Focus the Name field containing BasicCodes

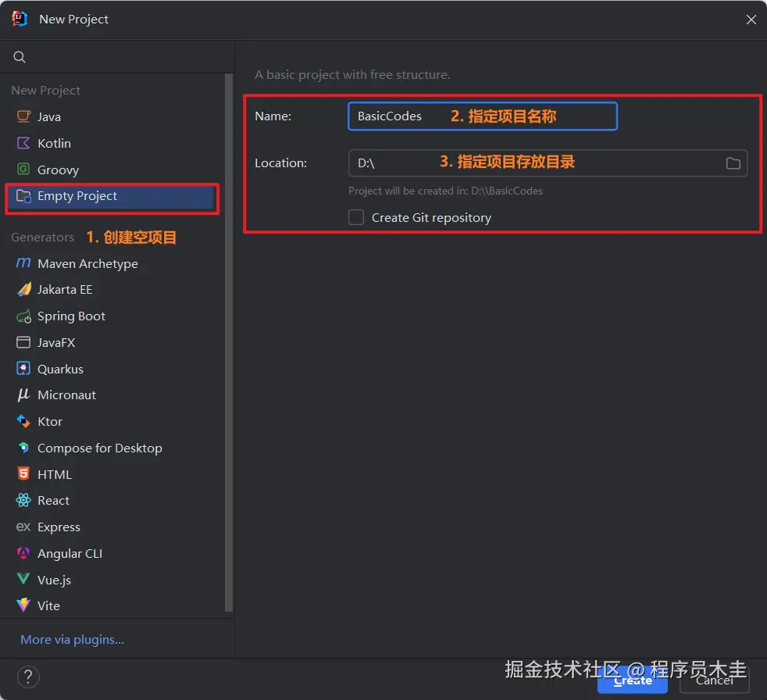(483, 116)
